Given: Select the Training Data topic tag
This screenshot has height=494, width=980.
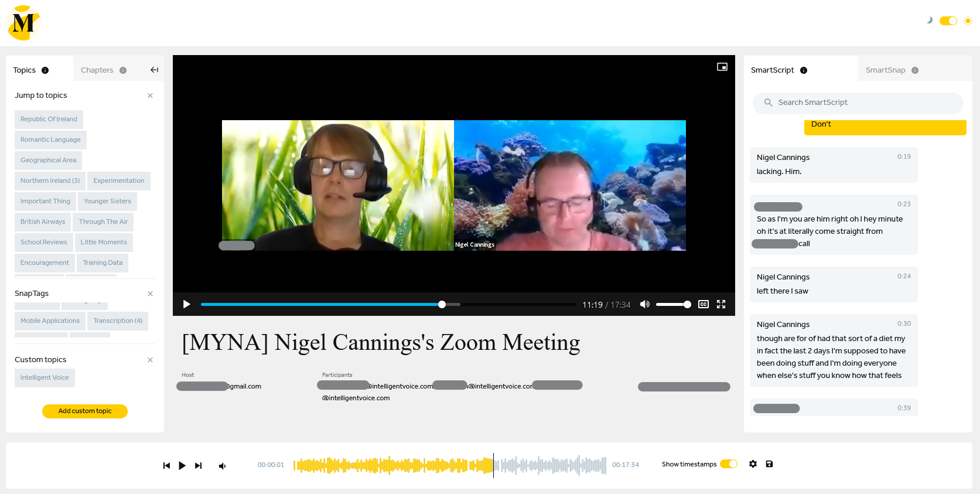Looking at the screenshot, I should pyautogui.click(x=103, y=263).
